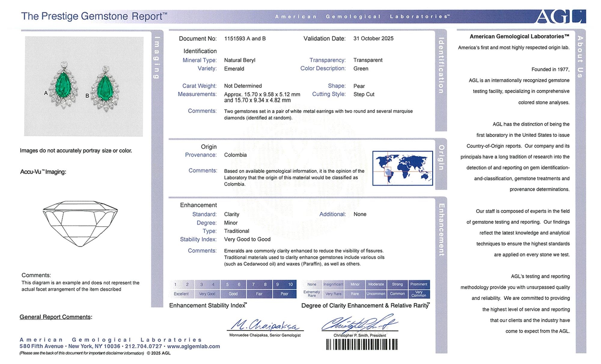Click the Identification section heading
The height and width of the screenshot is (364, 601).
[200, 51]
